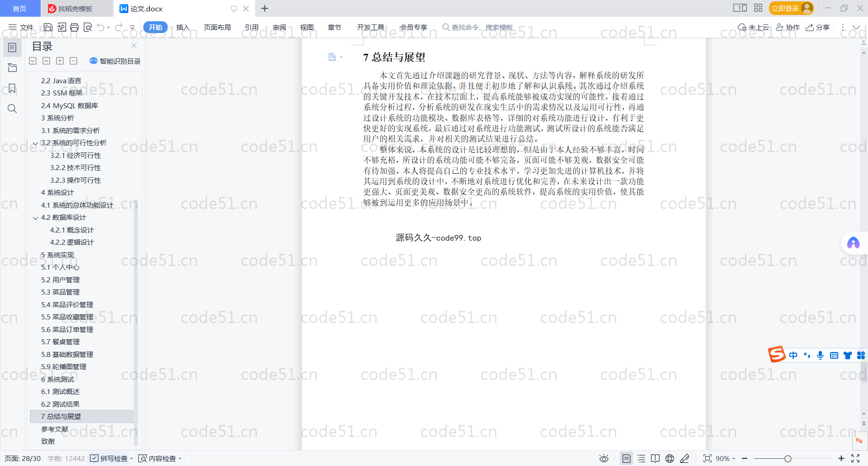Click the Print icon in toolbar
The image size is (868, 466).
[x=75, y=27]
